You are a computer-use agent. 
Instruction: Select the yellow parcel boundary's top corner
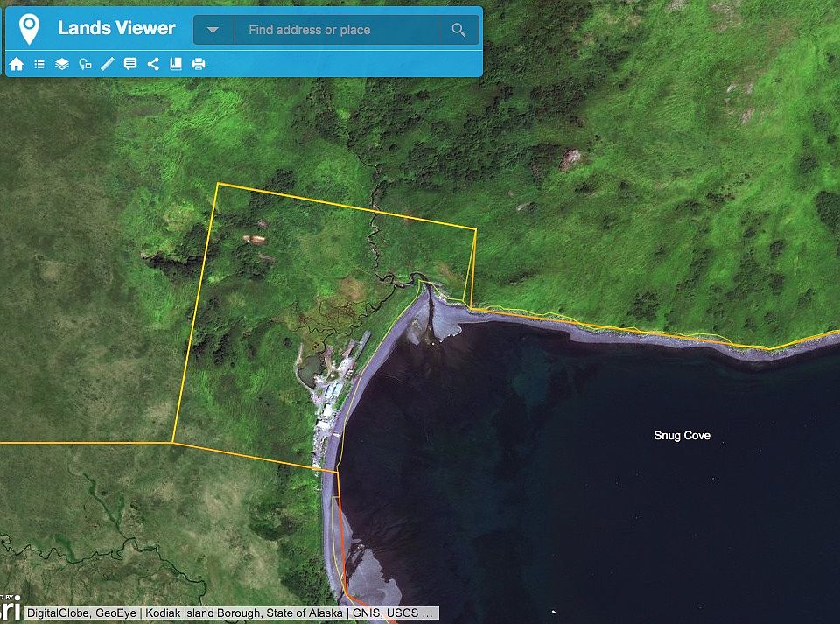point(218,183)
